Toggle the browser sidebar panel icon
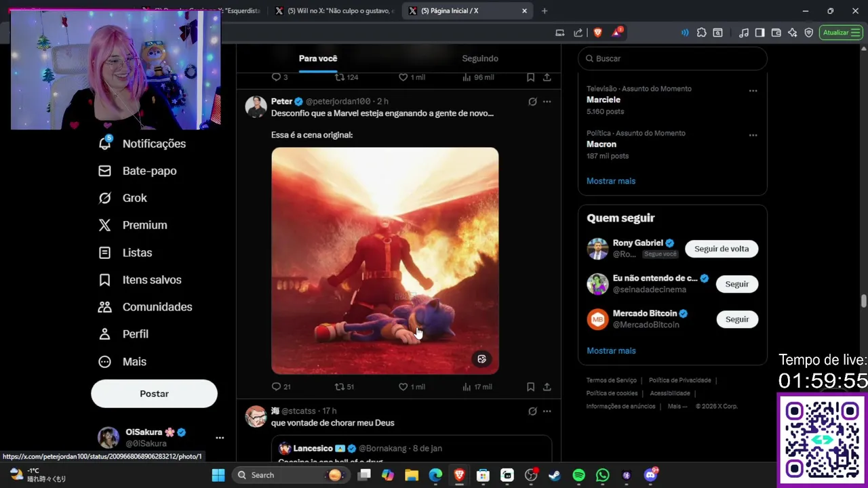This screenshot has width=868, height=488. click(759, 33)
